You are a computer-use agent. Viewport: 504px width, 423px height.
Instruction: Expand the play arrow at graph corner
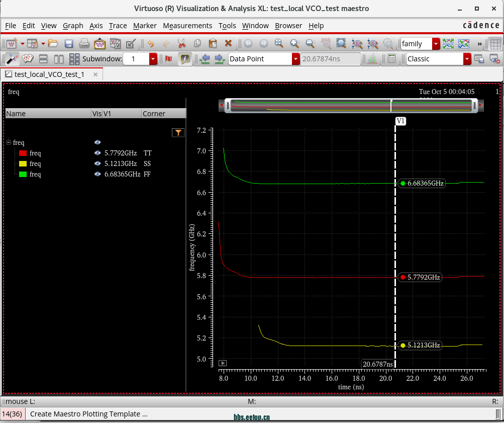[x=223, y=363]
